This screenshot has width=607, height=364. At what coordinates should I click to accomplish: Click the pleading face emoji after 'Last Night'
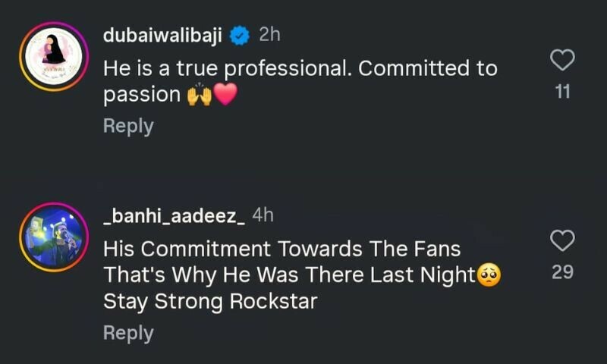pos(488,275)
